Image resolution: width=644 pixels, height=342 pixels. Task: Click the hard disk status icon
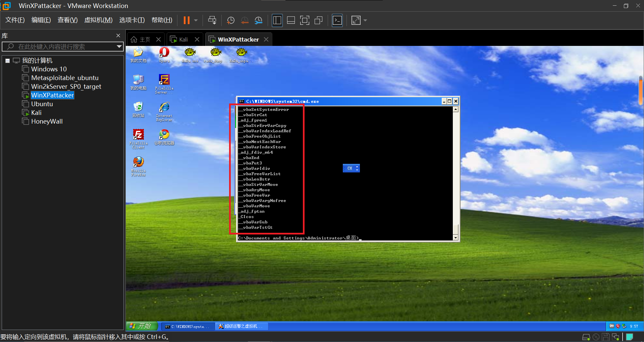(x=586, y=337)
